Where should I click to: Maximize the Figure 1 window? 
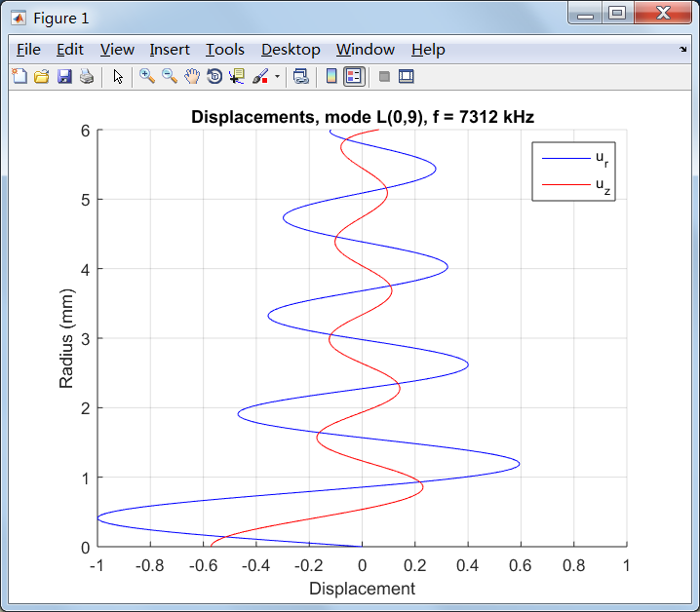click(x=617, y=13)
